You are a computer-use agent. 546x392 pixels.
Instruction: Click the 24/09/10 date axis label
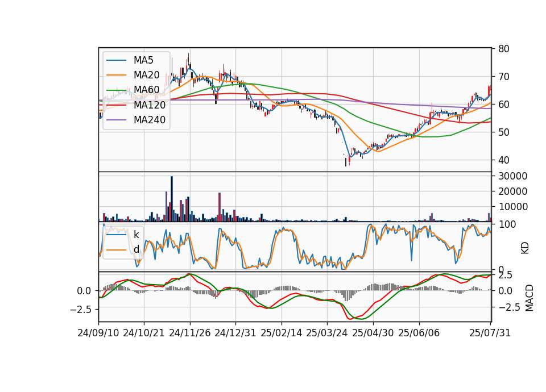tap(98, 333)
